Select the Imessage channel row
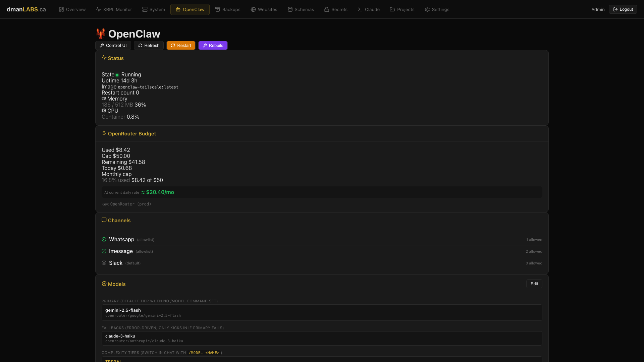 pyautogui.click(x=322, y=251)
